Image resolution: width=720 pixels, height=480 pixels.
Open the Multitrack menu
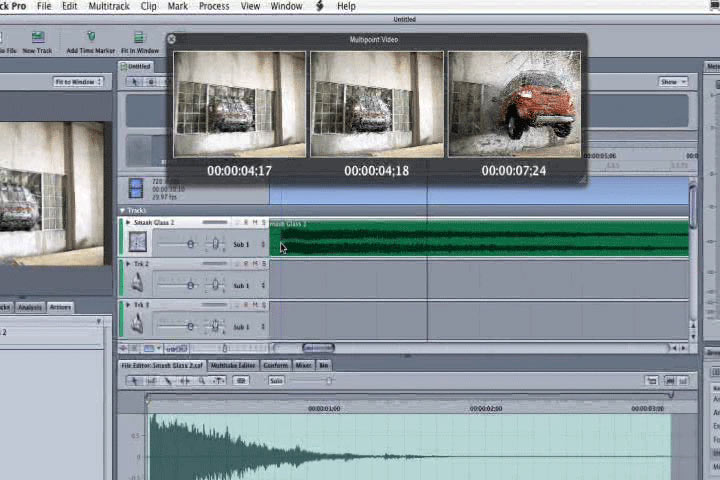(109, 6)
